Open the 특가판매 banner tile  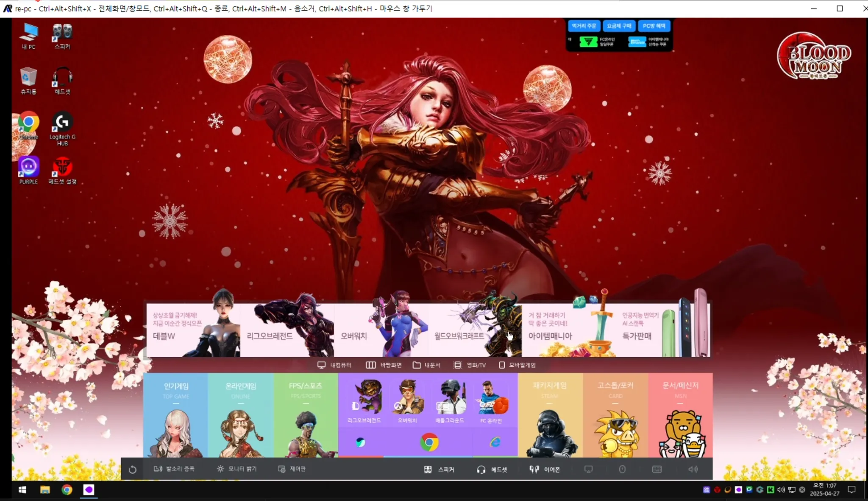pos(663,330)
